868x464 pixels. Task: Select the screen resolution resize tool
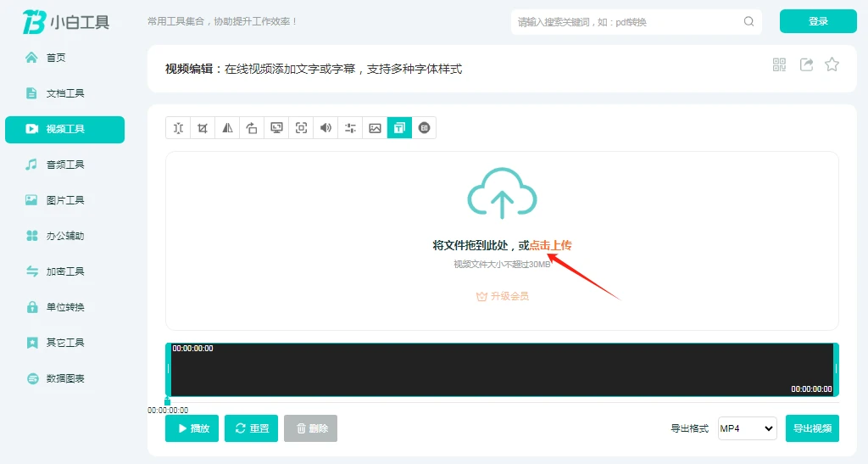click(277, 128)
